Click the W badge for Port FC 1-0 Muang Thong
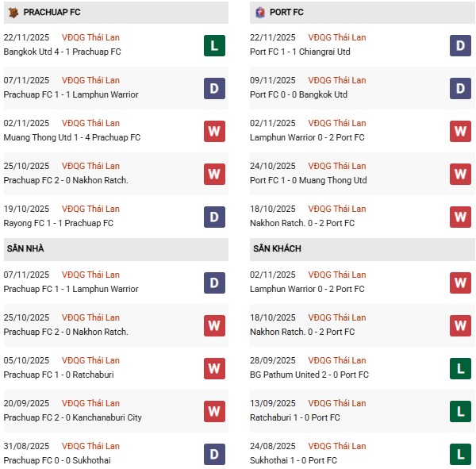The height and width of the screenshot is (469, 476). click(460, 174)
